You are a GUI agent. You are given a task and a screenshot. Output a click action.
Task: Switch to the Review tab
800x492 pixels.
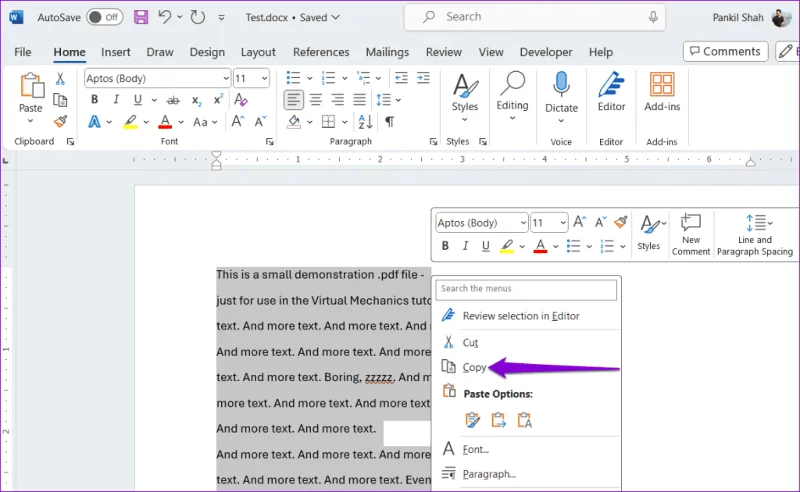pyautogui.click(x=444, y=52)
